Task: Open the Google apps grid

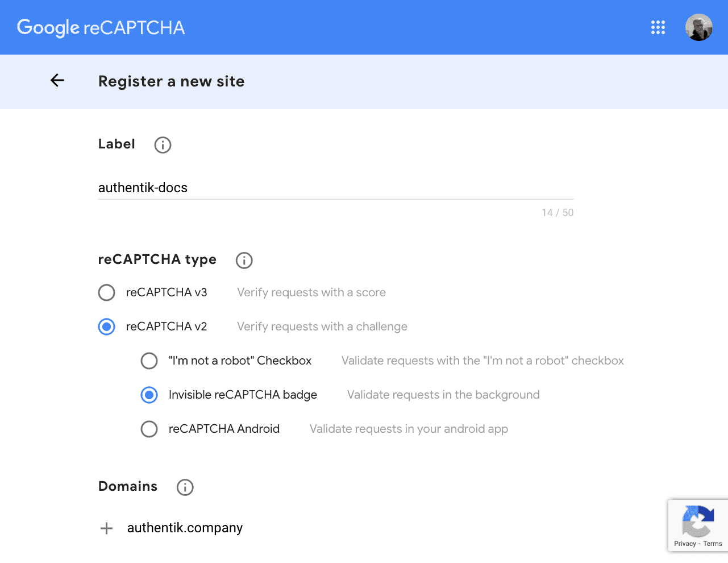Action: click(658, 27)
